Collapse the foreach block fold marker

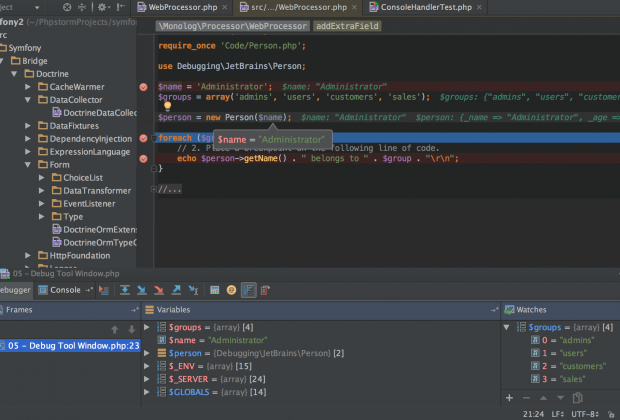(x=154, y=138)
